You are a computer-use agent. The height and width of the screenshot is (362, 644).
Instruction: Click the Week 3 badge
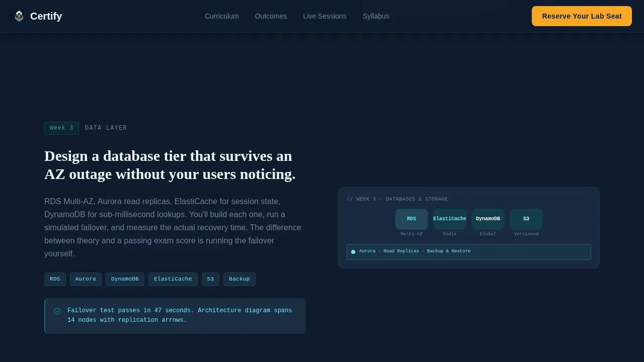(x=61, y=128)
